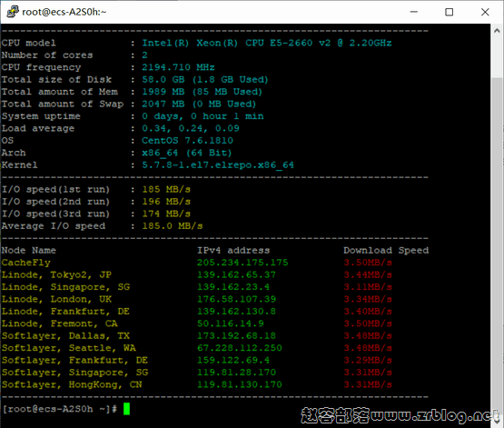Maximize the terminal window

449,12
